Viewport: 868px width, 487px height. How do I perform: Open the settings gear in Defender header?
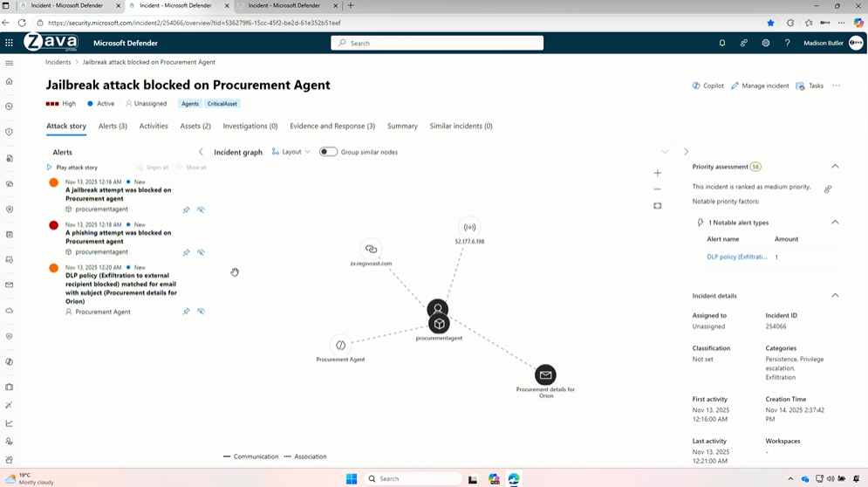pyautogui.click(x=766, y=43)
